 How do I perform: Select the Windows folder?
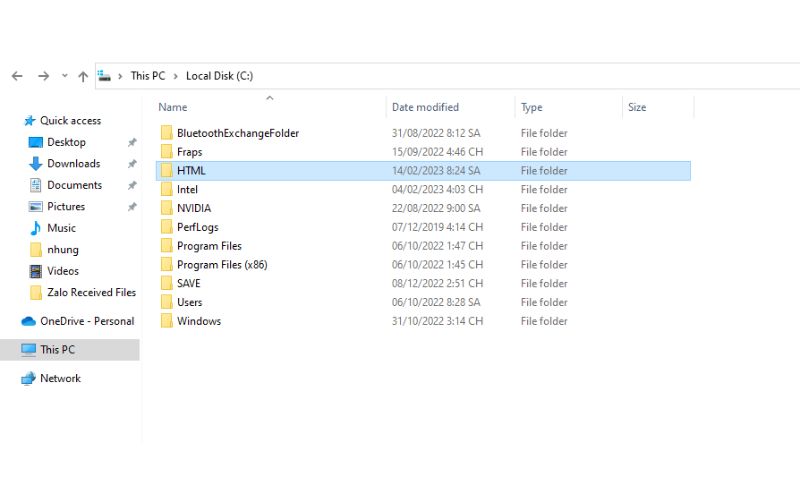pyautogui.click(x=198, y=321)
